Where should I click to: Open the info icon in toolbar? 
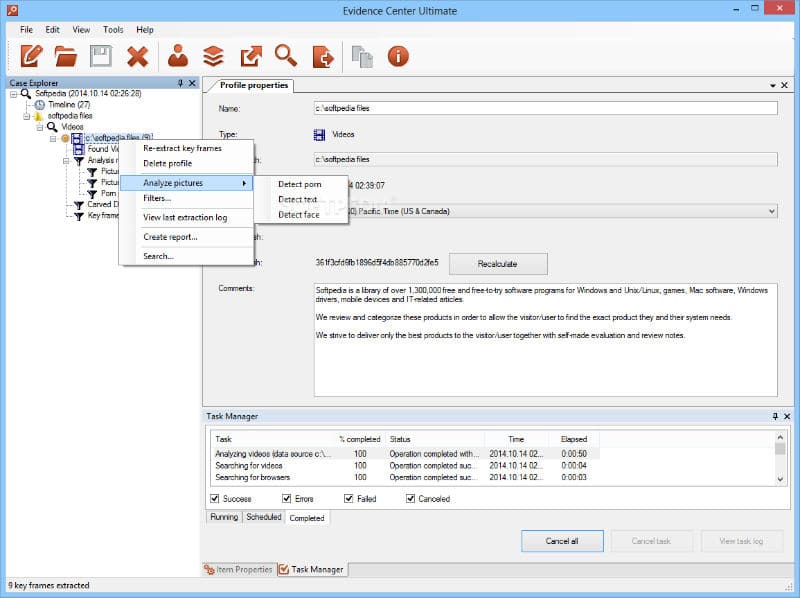pyautogui.click(x=398, y=56)
